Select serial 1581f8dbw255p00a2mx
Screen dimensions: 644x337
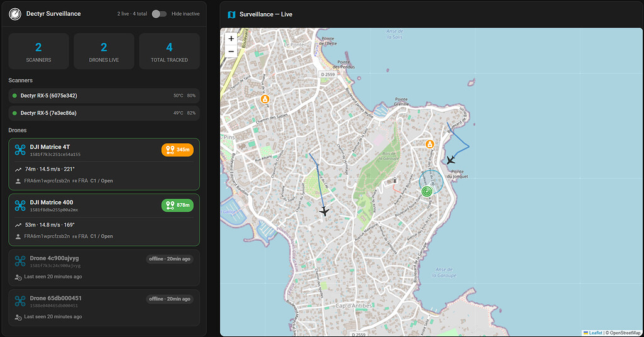(x=54, y=210)
